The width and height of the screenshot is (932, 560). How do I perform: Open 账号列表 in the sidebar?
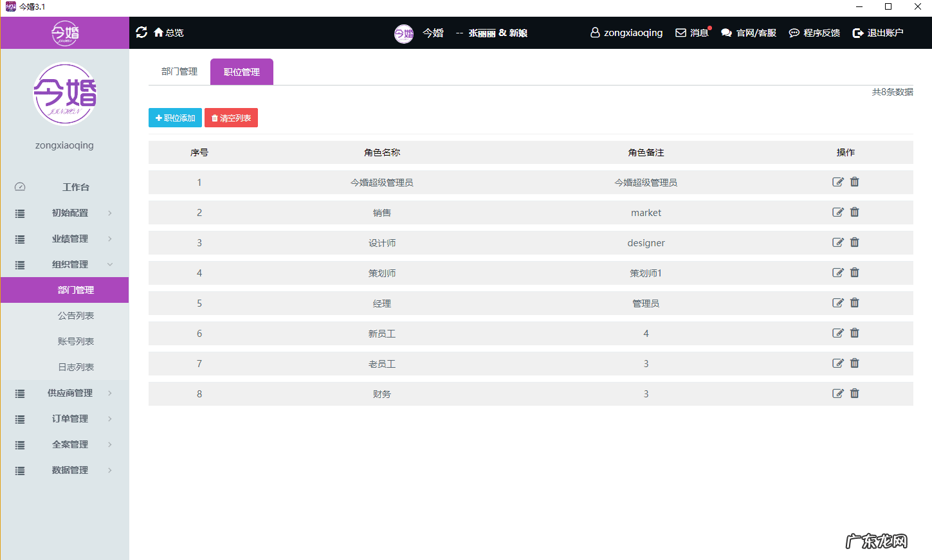[x=76, y=341]
